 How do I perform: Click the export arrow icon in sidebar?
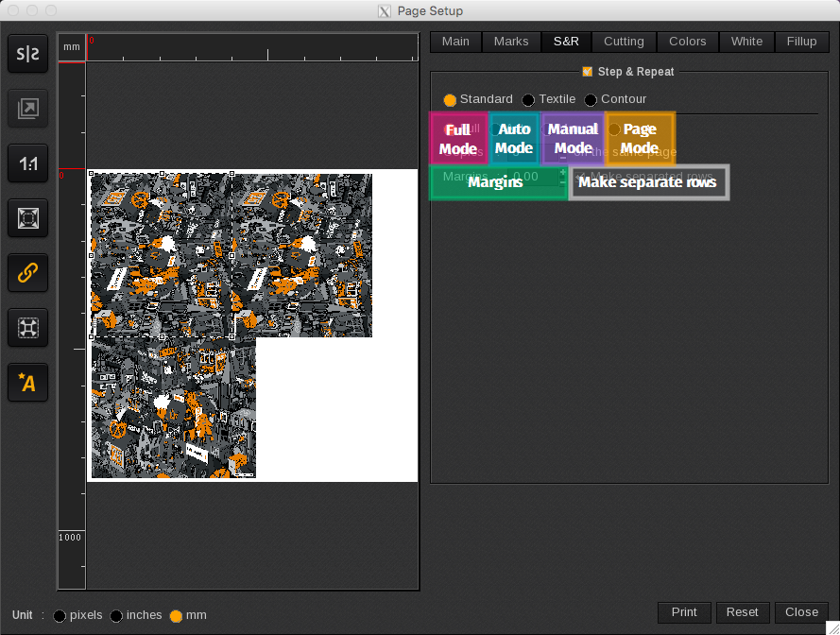coord(28,110)
